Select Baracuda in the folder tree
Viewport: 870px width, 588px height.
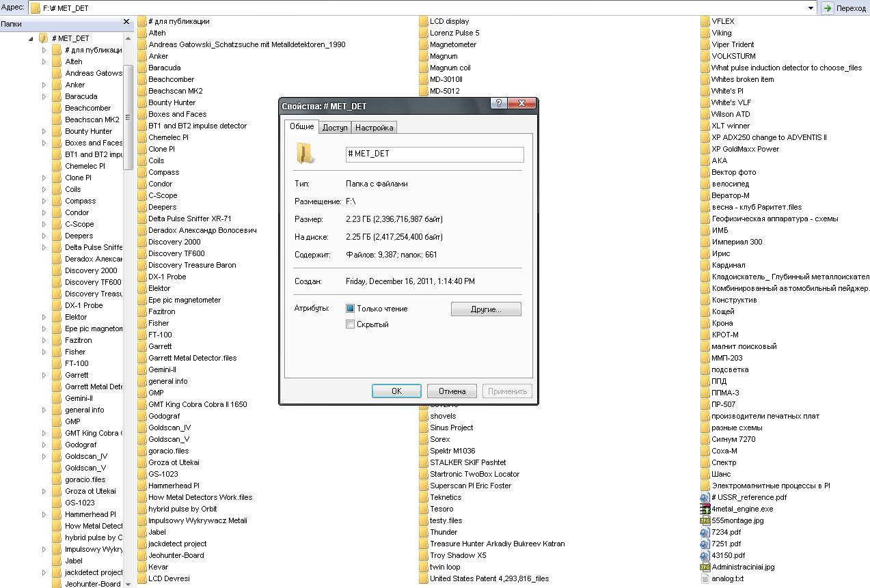coord(81,96)
